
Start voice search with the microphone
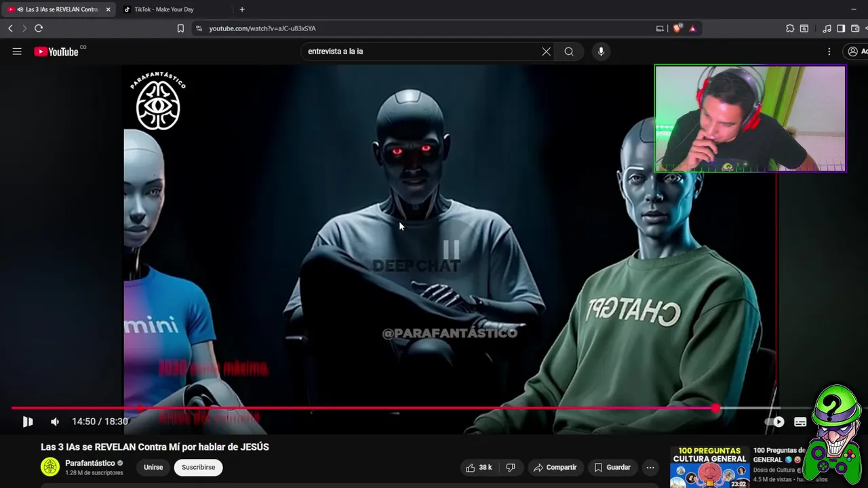[601, 52]
